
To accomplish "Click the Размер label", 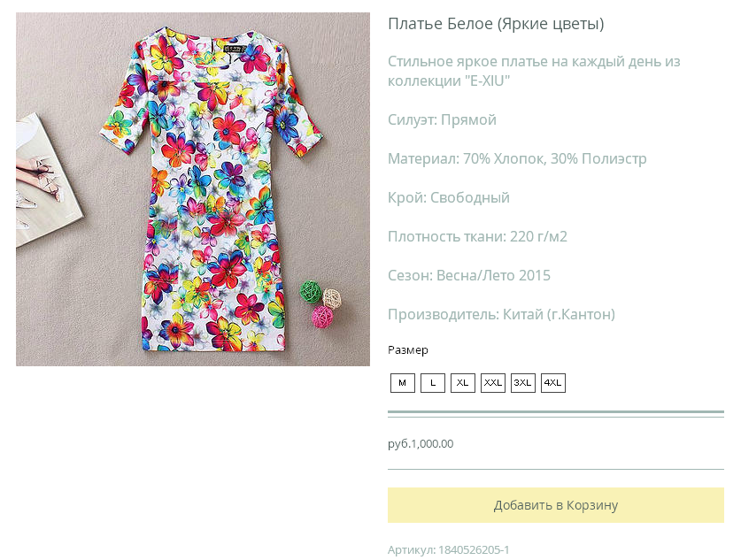I will [x=408, y=350].
